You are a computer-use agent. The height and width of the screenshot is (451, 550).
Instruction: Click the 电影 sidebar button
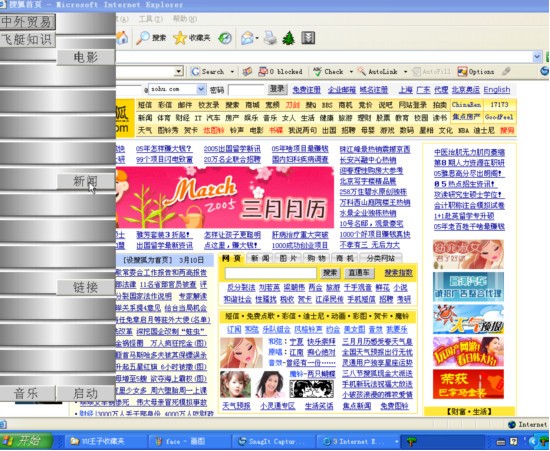pos(86,57)
